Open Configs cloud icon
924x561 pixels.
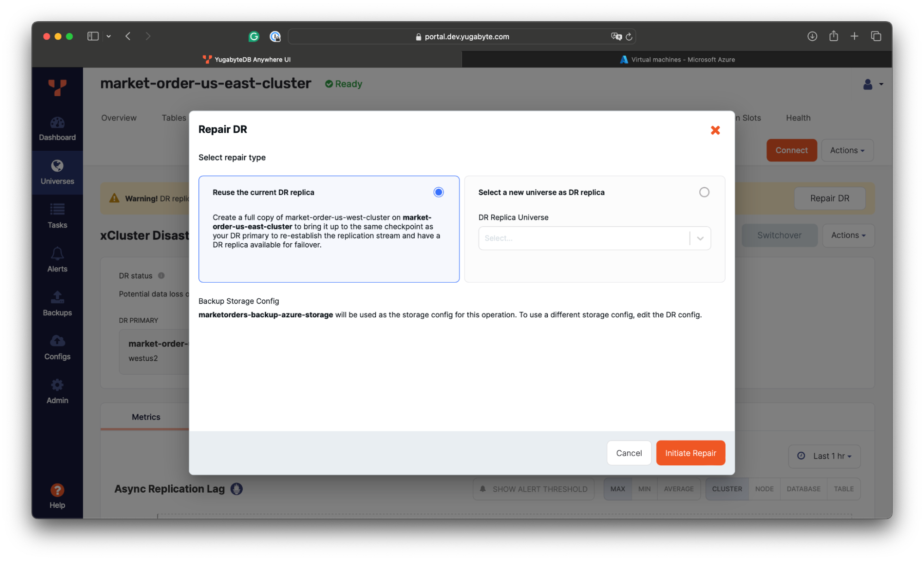[x=57, y=347]
